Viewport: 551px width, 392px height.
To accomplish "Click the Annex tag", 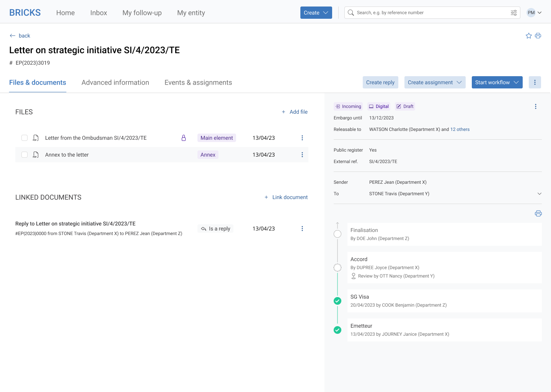I will (x=208, y=155).
